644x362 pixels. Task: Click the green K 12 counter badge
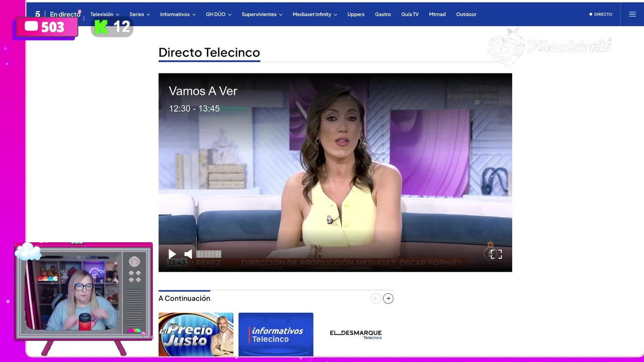[112, 27]
